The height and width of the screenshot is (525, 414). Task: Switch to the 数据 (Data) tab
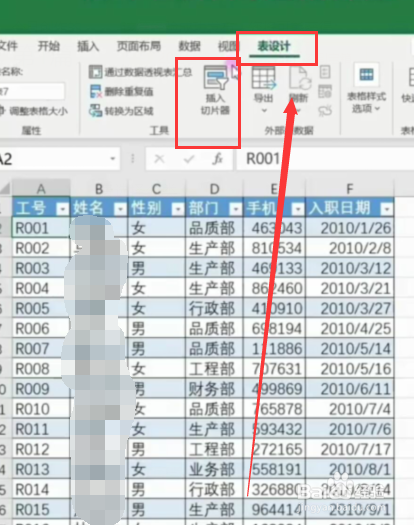pyautogui.click(x=189, y=46)
